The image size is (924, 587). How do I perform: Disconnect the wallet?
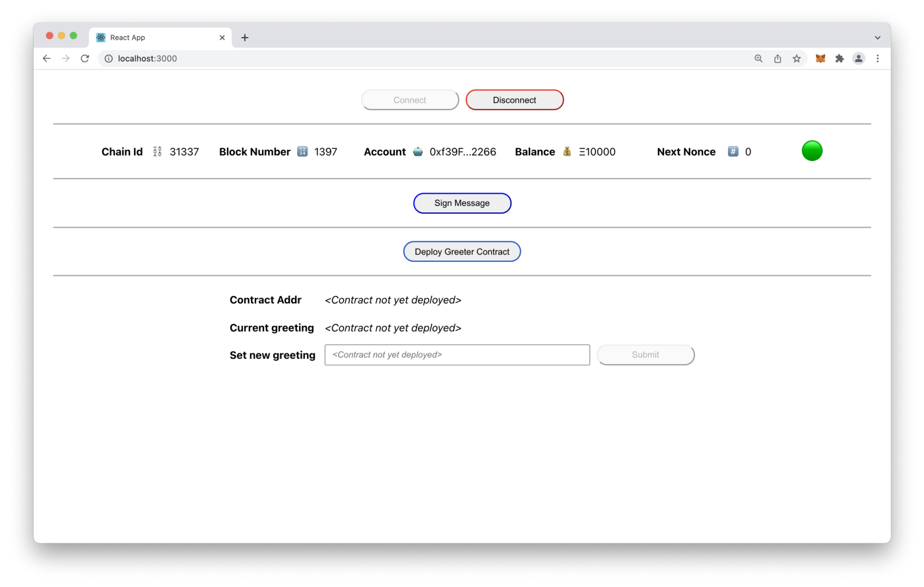pos(515,100)
